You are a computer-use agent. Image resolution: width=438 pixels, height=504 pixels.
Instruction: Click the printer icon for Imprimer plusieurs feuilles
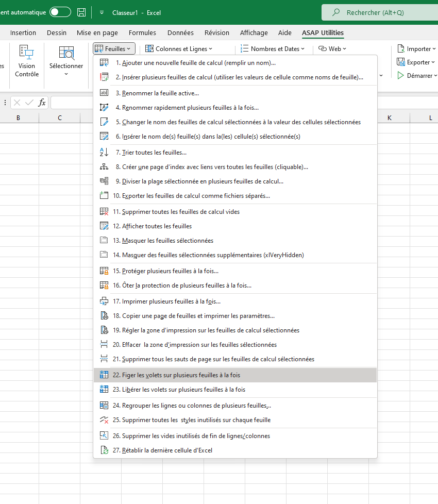(104, 301)
